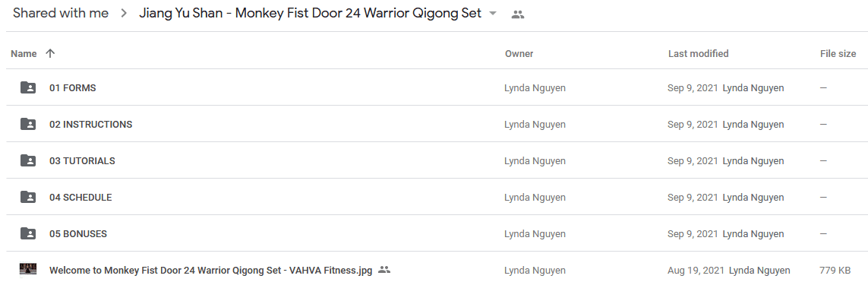868x282 pixels.
Task: Go back to Shared with me
Action: [x=61, y=13]
